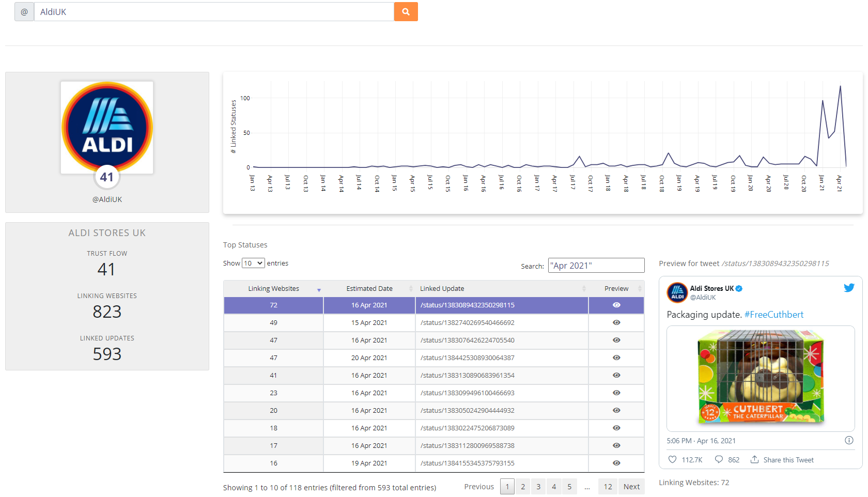Viewport: 868px width, 497px height.
Task: Open the Show entries count dropdown
Action: (253, 263)
